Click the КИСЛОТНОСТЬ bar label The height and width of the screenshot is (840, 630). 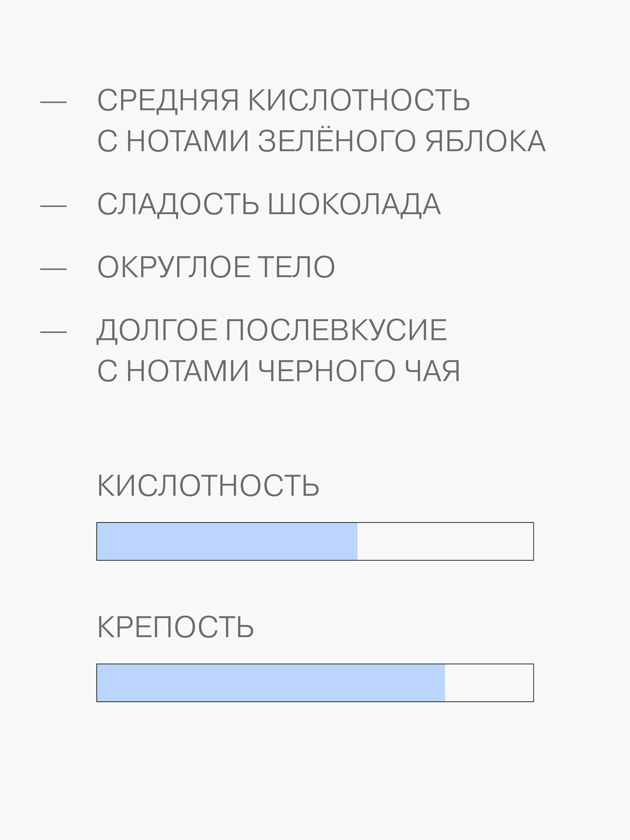pos(208,486)
